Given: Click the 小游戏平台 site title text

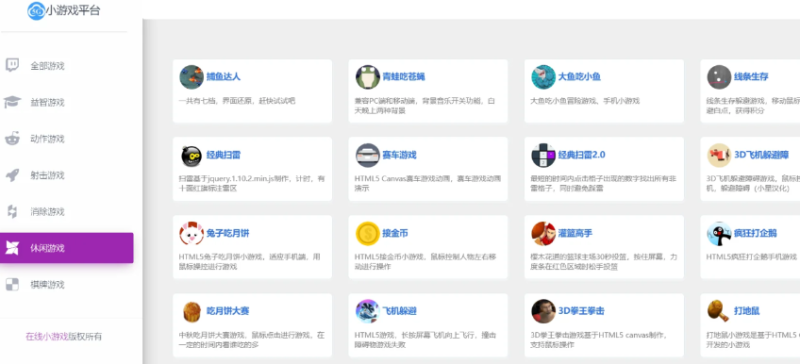Looking at the screenshot, I should 72,11.
